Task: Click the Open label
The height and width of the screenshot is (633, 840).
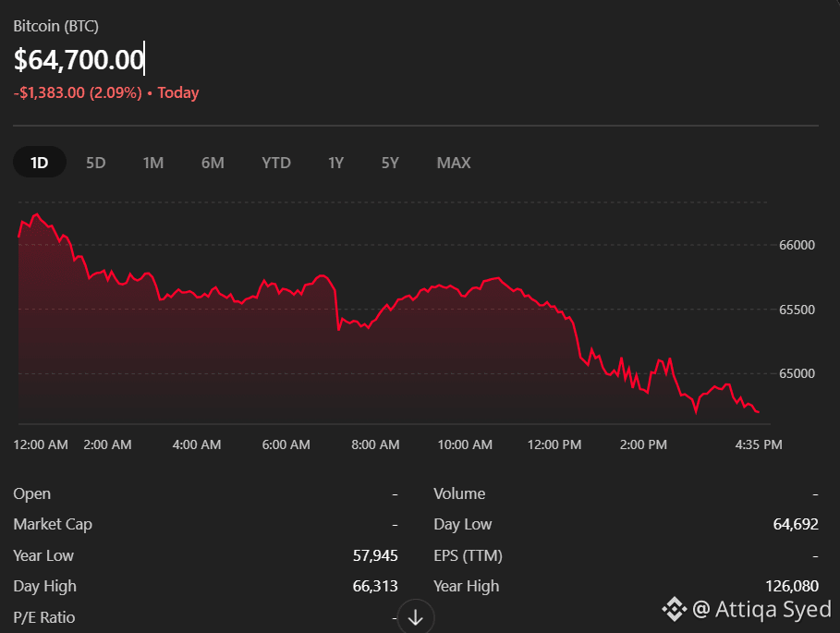Action: pyautogui.click(x=32, y=493)
